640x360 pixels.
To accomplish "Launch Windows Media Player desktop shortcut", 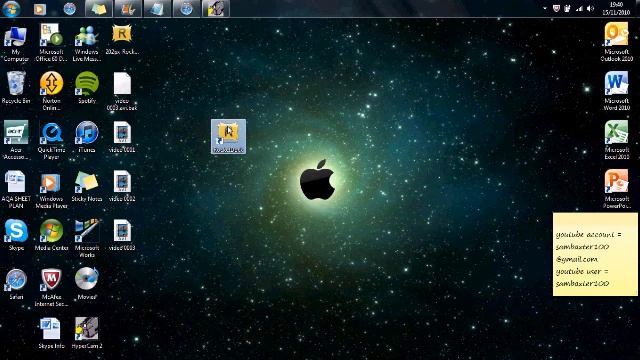I will click(x=51, y=189).
